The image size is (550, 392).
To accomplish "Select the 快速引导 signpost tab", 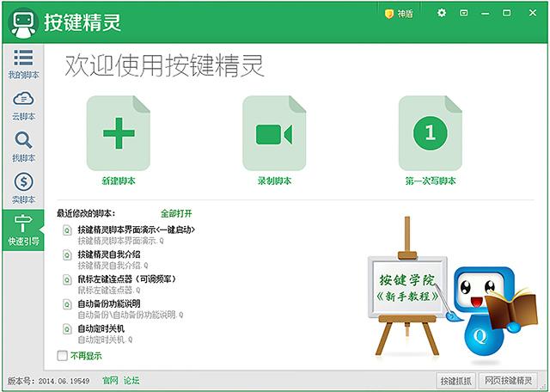I will coord(23,230).
